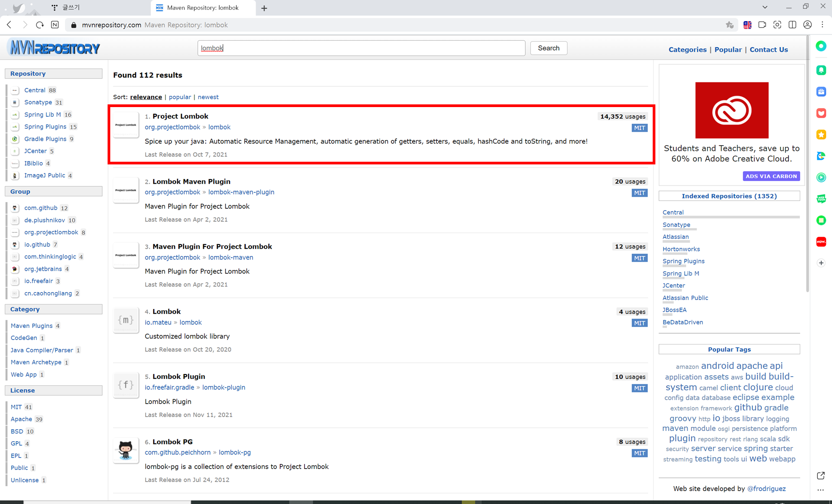Screen dimensions: 832x504
Task: Click the open-in-new-window icon at sidebar bottom
Action: [821, 475]
